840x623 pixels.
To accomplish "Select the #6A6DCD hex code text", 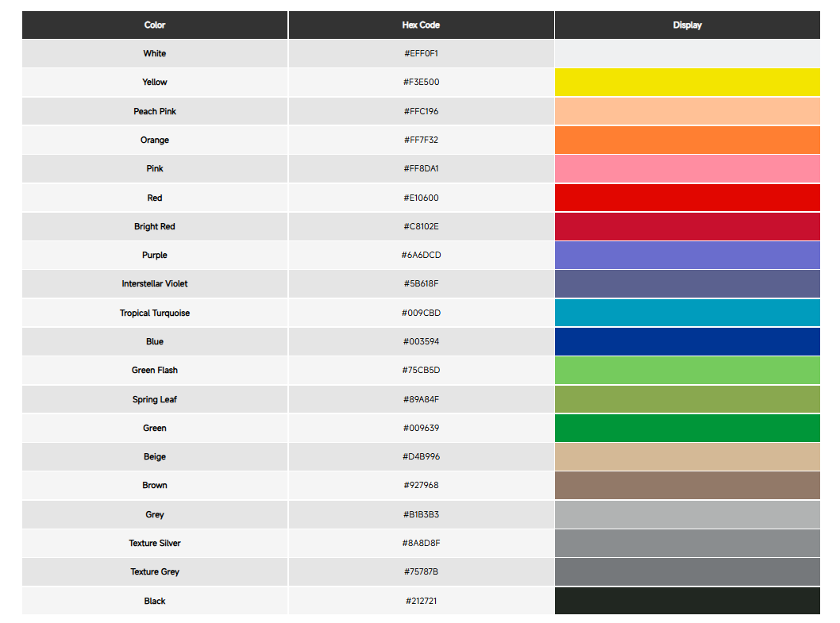I will pos(421,256).
